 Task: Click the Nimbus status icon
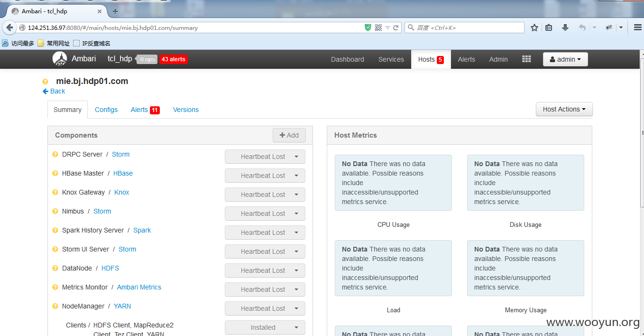tap(55, 211)
